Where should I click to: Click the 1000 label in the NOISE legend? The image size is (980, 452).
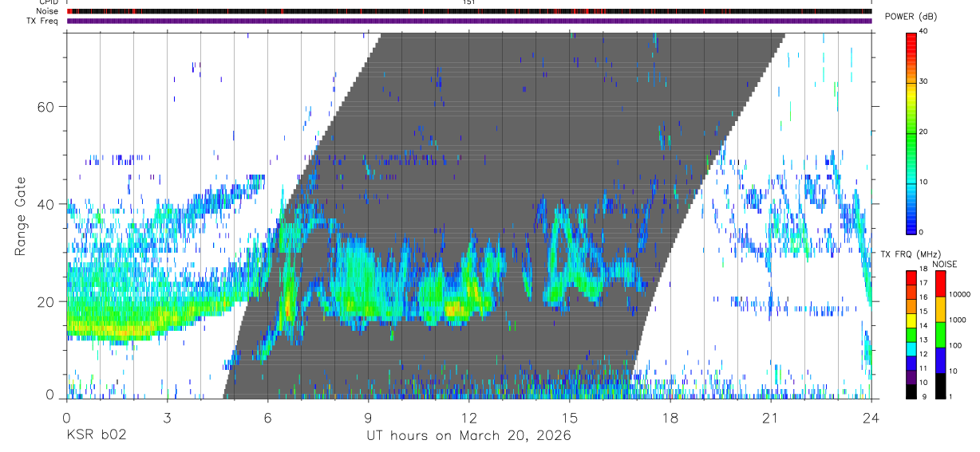coord(958,320)
